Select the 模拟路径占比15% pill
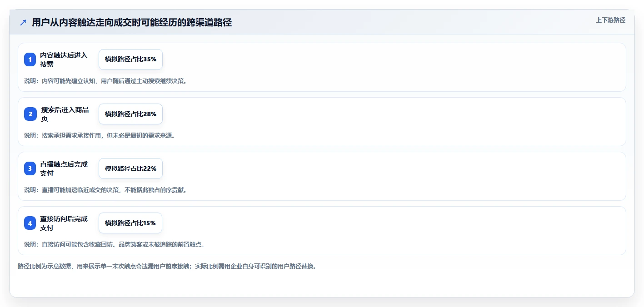This screenshot has width=644, height=307. click(130, 223)
